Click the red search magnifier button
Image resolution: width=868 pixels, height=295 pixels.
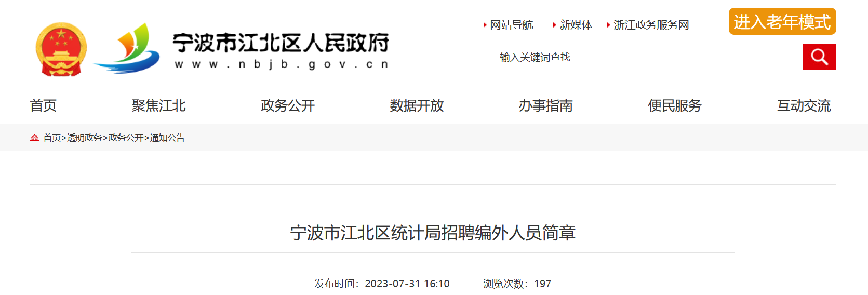click(819, 57)
